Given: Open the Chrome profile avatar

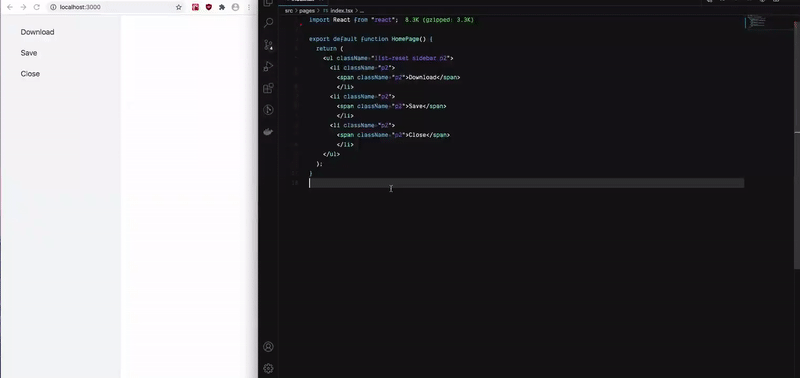Looking at the screenshot, I should [235, 7].
